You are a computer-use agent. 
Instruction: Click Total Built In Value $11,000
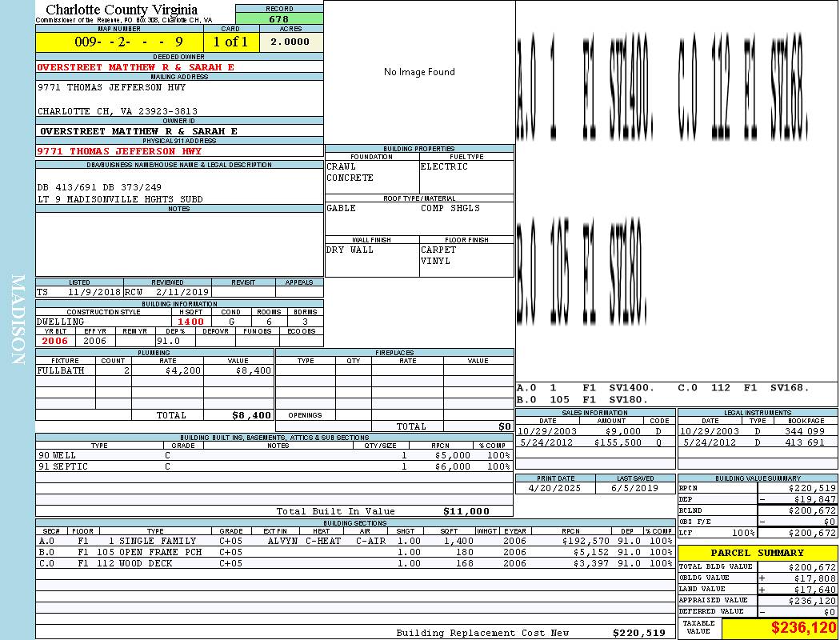click(466, 511)
